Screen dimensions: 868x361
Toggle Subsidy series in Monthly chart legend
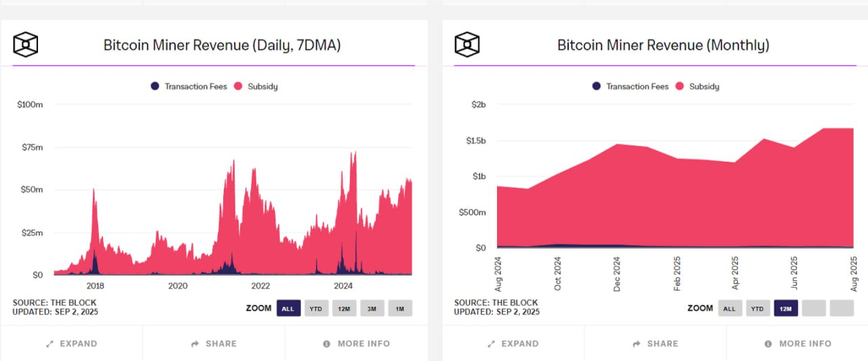tap(697, 86)
